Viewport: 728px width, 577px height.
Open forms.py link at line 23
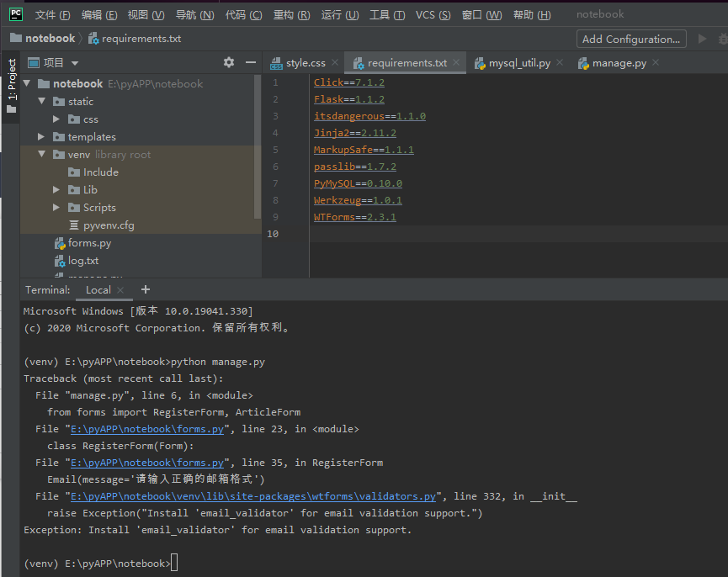point(149,429)
